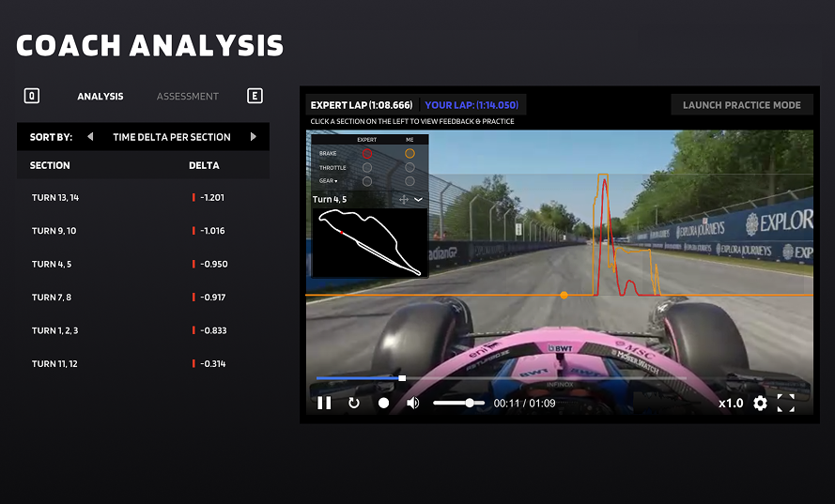The image size is (835, 504).
Task: Mute the video with the speaker icon
Action: (x=412, y=403)
